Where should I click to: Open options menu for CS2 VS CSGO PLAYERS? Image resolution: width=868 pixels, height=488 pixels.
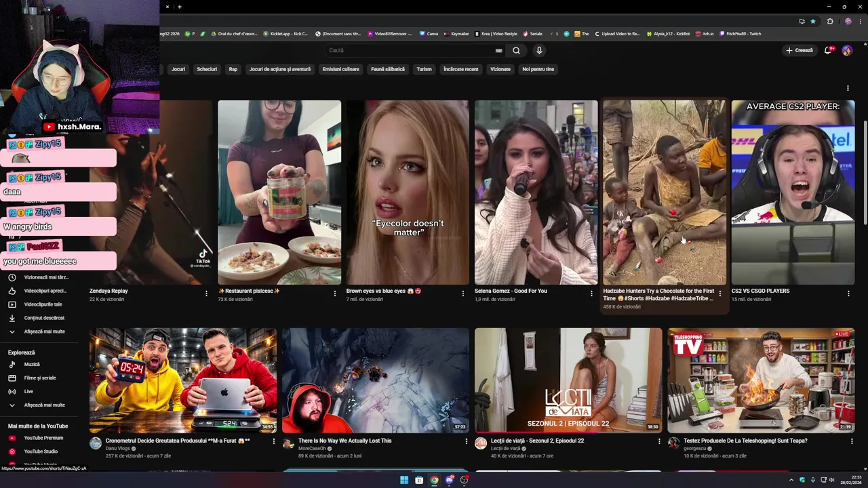coord(848,293)
